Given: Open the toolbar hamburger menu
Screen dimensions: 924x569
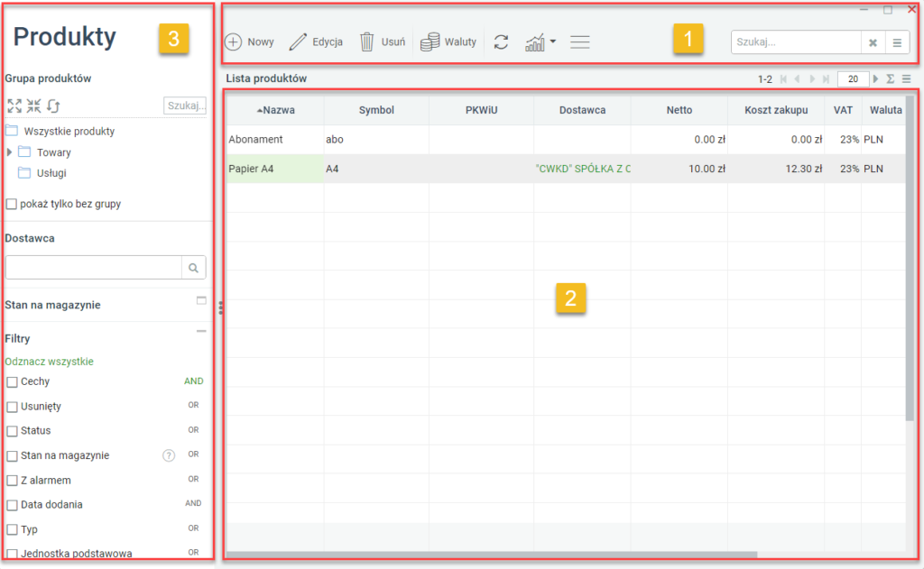Looking at the screenshot, I should (x=580, y=41).
